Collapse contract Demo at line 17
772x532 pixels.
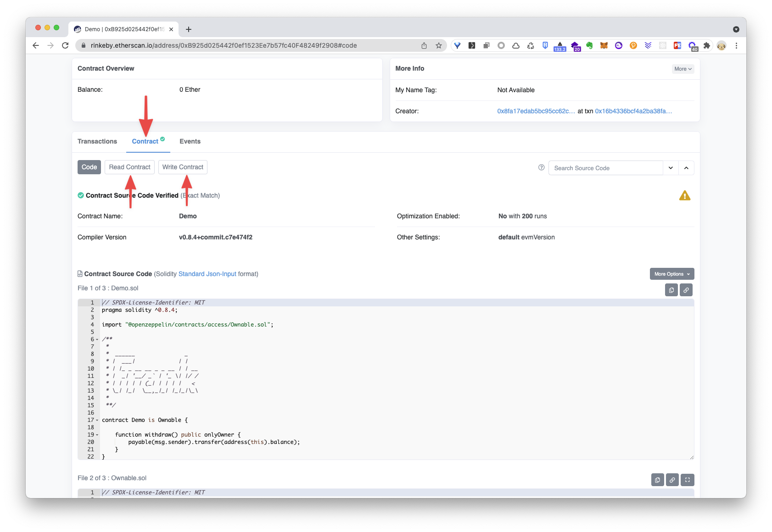tap(97, 420)
